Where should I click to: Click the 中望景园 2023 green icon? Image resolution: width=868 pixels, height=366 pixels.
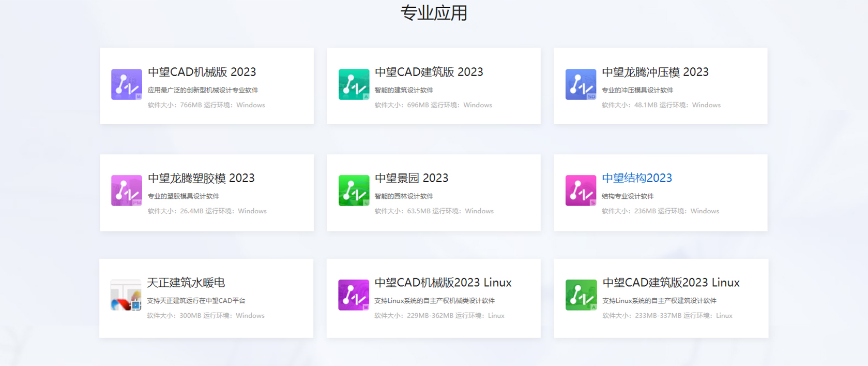click(354, 191)
